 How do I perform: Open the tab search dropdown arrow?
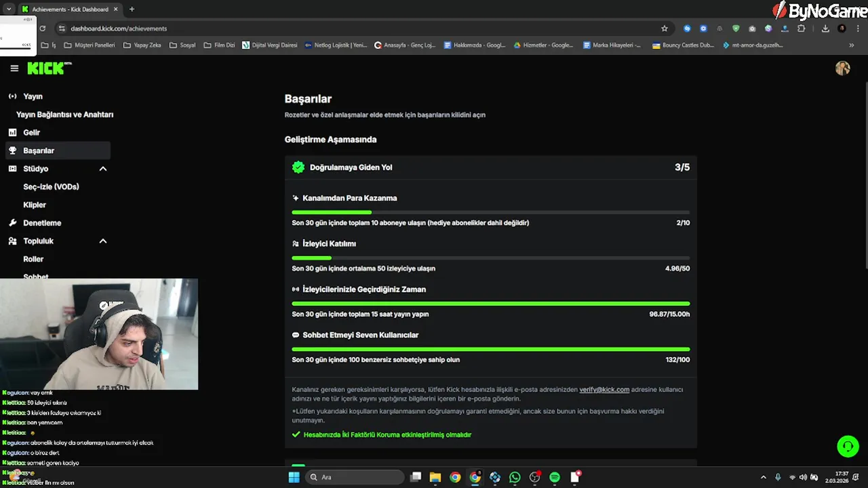[8, 9]
